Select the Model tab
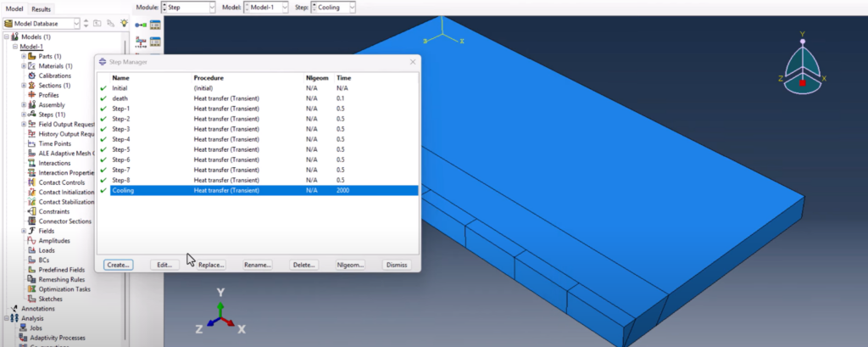Screen dimensions: 868x347 (x=14, y=8)
